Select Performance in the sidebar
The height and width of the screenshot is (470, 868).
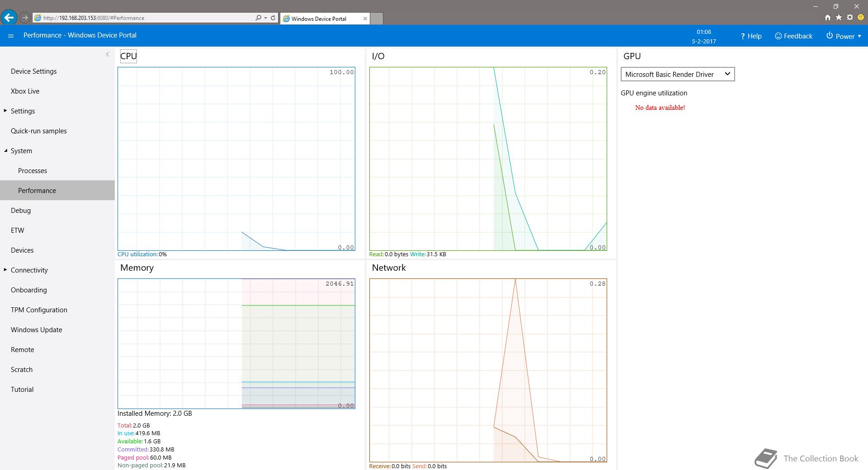click(x=57, y=190)
